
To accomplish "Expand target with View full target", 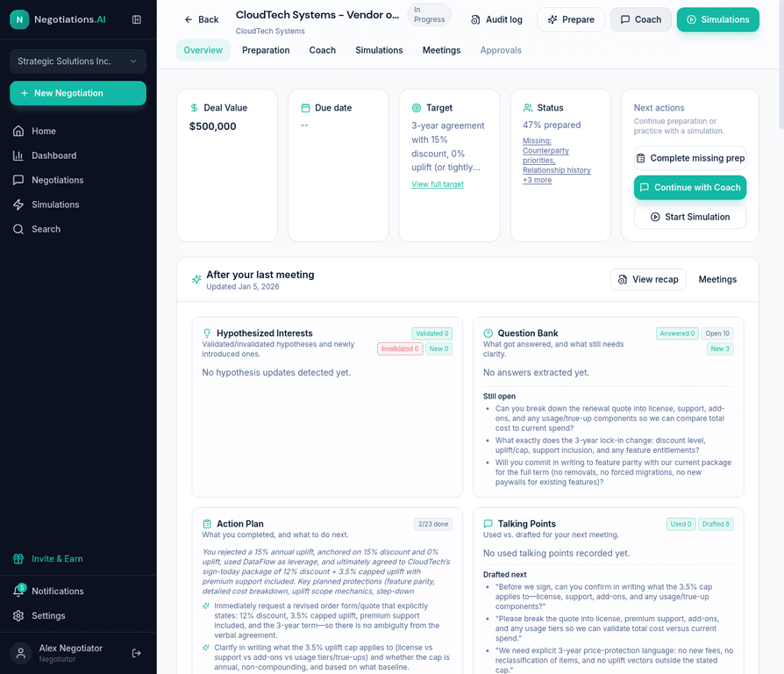I will [x=438, y=184].
